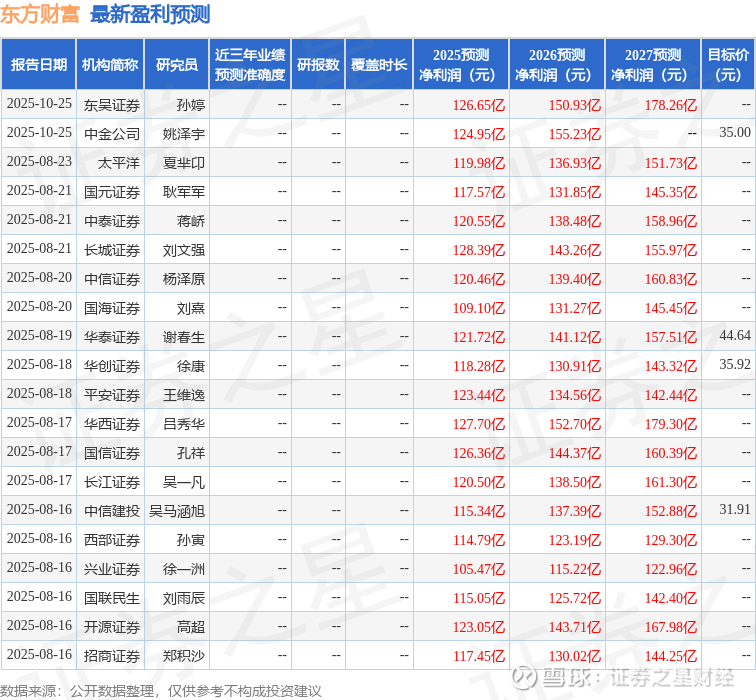Viewport: 756px width, 700px height.
Task: Click the 研报数 column header
Action: point(318,65)
